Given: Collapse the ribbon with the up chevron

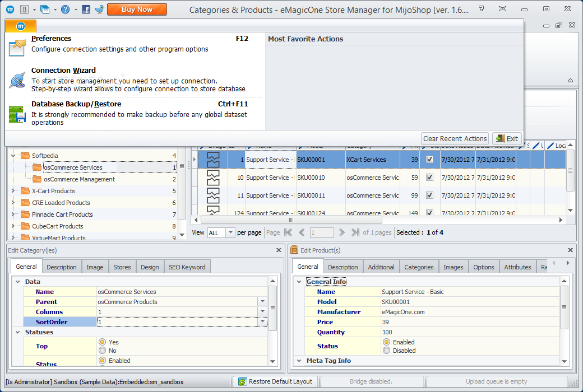Looking at the screenshot, I should tap(570, 81).
